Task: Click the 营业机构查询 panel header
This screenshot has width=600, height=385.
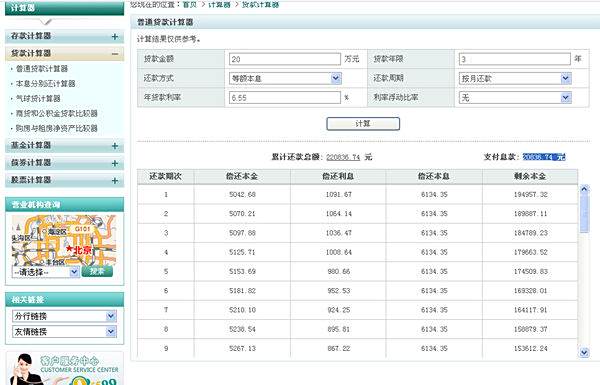Action: tap(64, 204)
